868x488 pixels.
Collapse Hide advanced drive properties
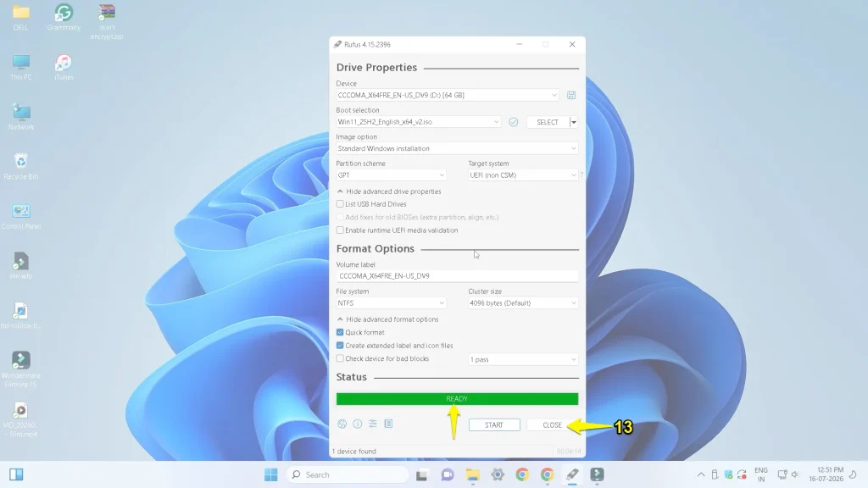click(389, 191)
